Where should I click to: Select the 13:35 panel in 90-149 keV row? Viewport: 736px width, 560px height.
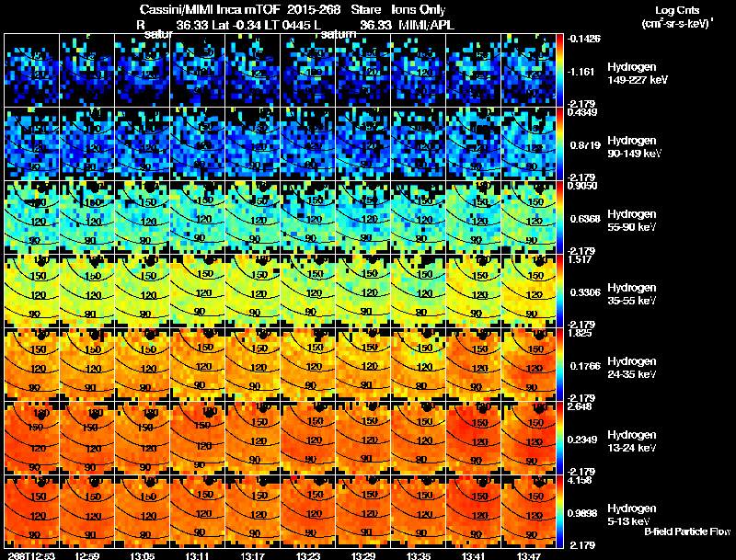pos(419,143)
